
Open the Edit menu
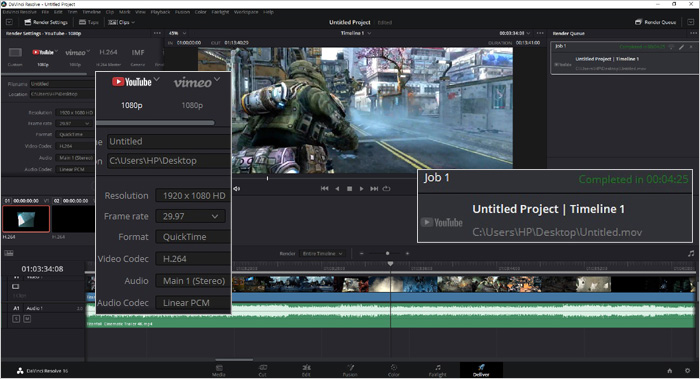point(58,12)
